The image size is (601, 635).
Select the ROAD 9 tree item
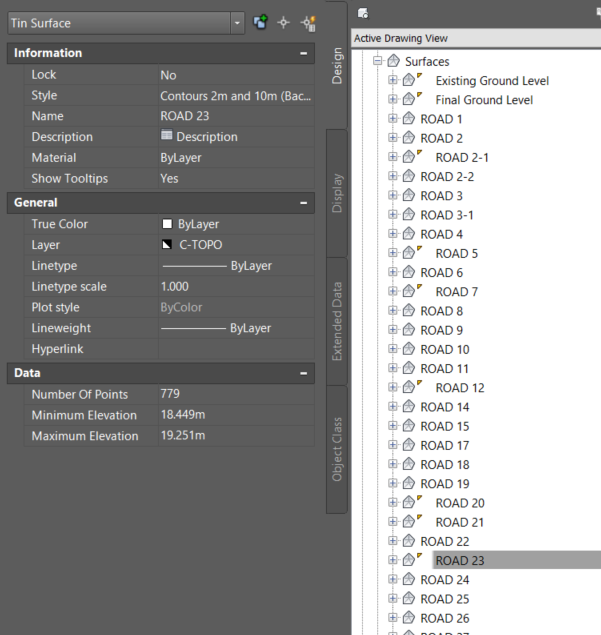pos(441,330)
